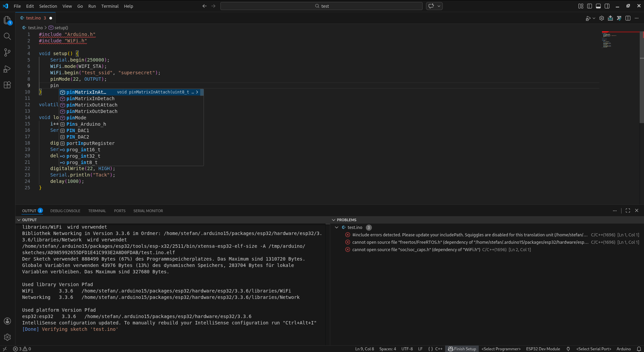Screen dimensions: 644x352
Task: Switch to the SERIAL MONITOR tab
Action: 148,211
